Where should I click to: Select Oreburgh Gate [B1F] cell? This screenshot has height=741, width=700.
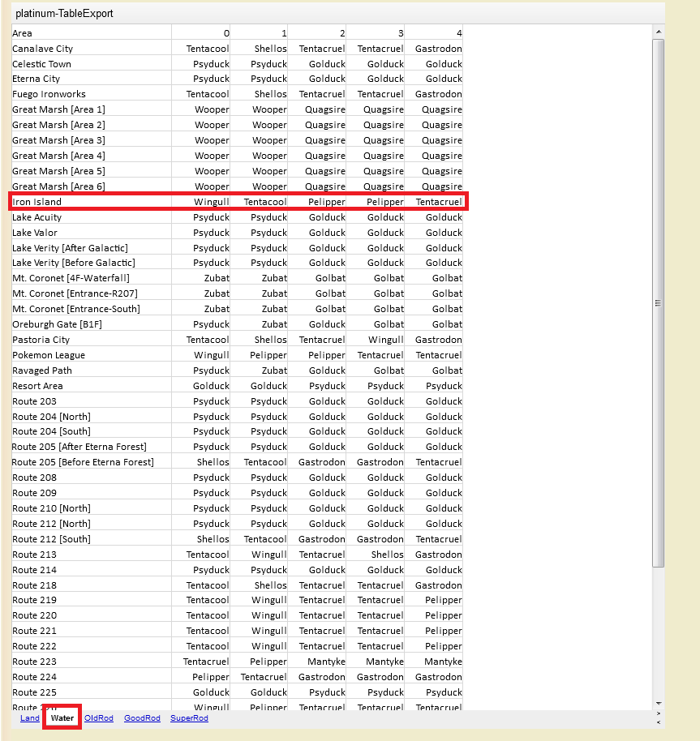click(x=91, y=324)
